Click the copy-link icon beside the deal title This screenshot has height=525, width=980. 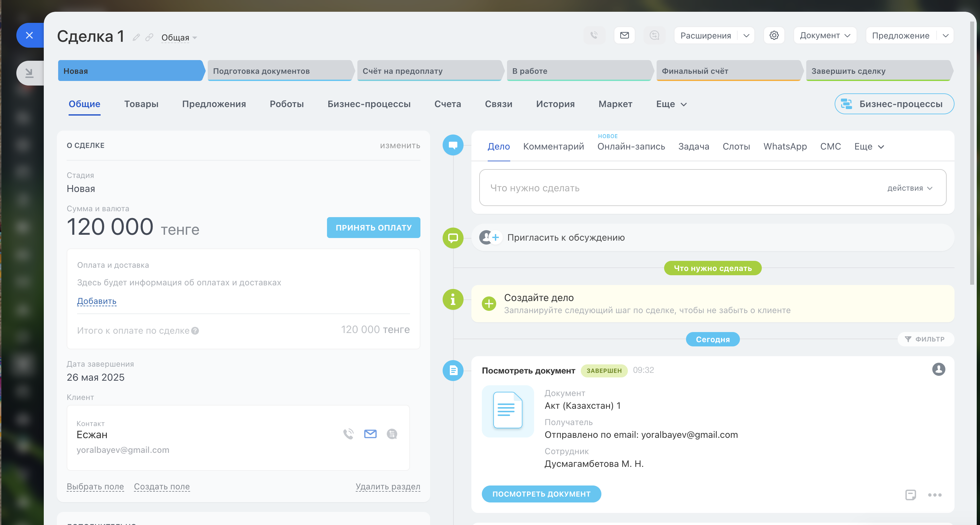coord(149,37)
